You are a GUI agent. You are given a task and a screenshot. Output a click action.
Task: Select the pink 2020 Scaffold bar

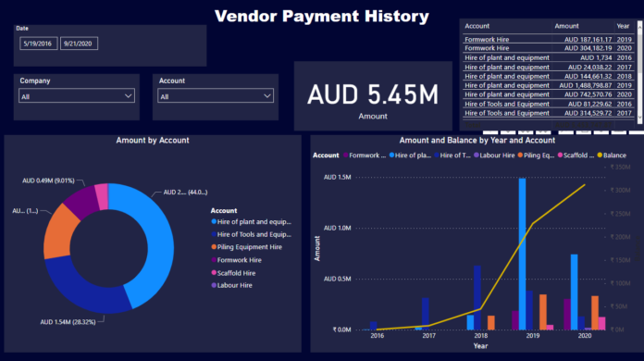coord(602,323)
